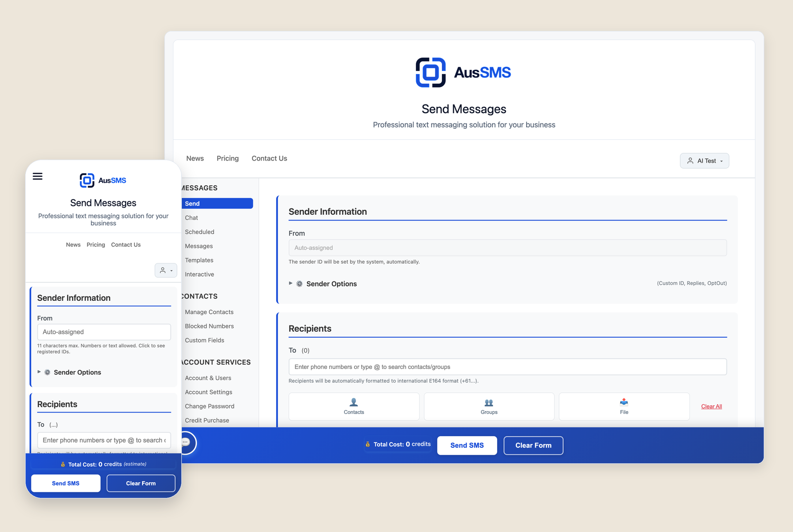Open Custom Fields in the sidebar
The height and width of the screenshot is (532, 793).
pyautogui.click(x=204, y=340)
